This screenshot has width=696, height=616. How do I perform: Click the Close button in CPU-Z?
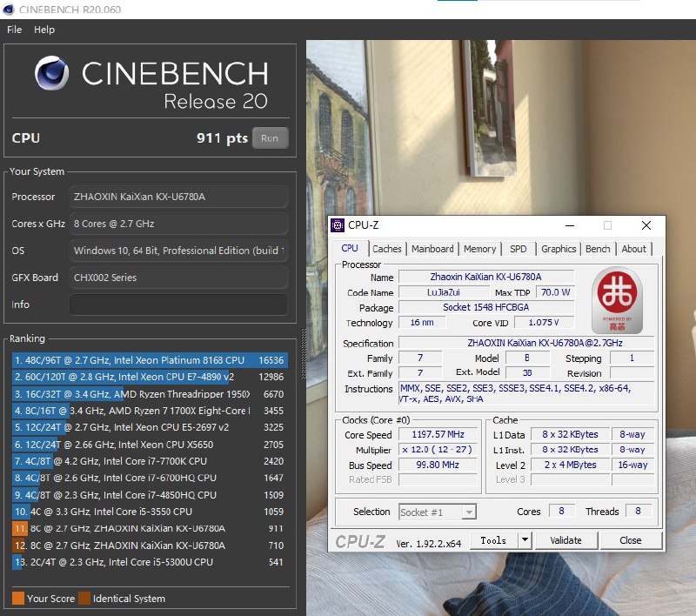point(630,540)
